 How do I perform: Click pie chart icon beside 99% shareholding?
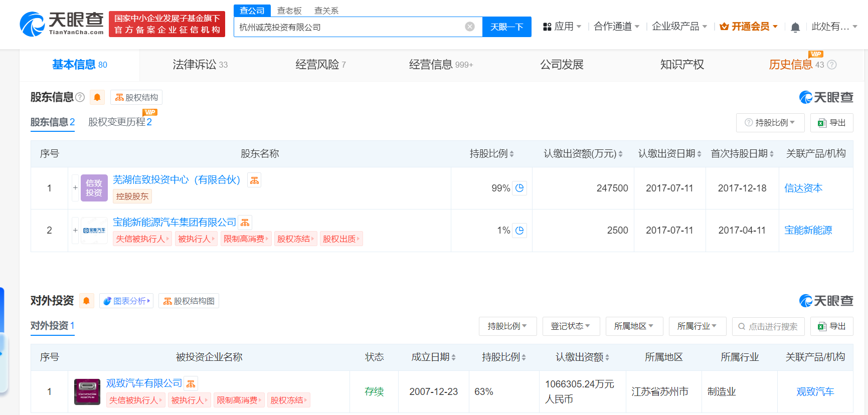click(x=519, y=188)
